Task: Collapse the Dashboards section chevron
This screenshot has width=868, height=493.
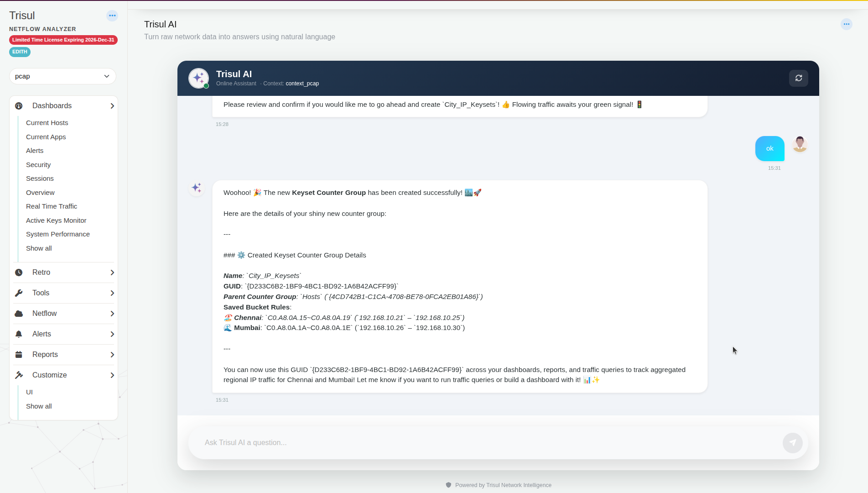Action: (112, 106)
